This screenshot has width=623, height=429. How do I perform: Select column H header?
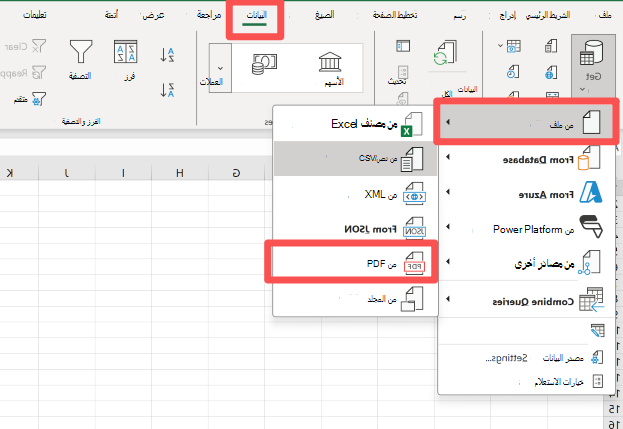(180, 173)
